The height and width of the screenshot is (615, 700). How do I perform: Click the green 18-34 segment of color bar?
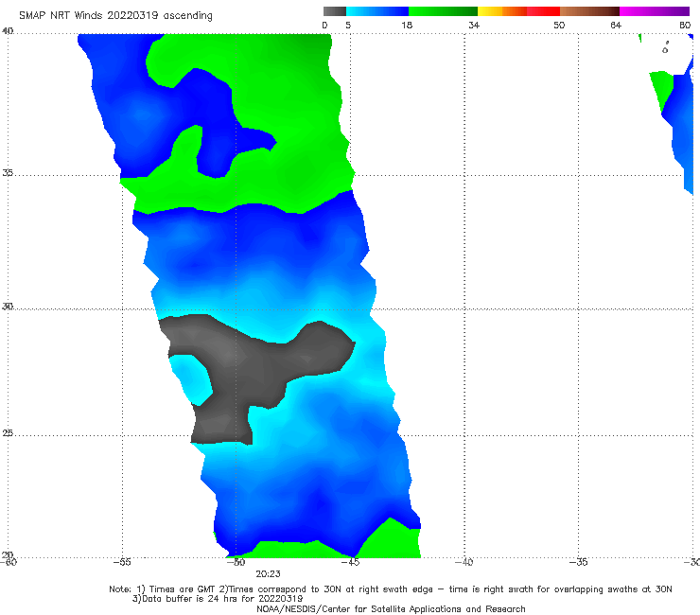(x=444, y=11)
